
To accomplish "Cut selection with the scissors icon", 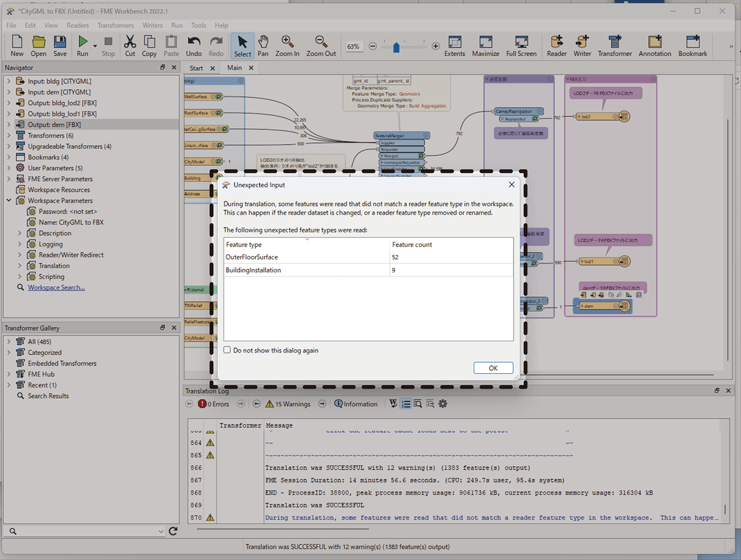I will (x=130, y=46).
